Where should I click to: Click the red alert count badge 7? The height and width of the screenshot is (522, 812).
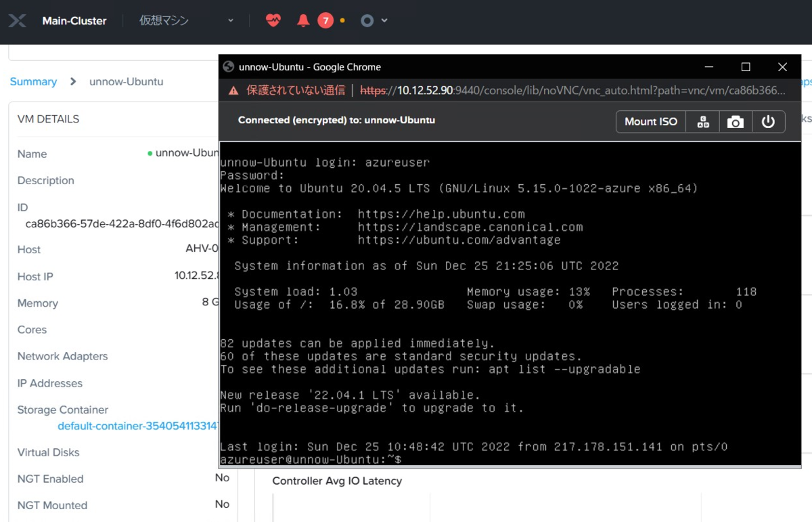point(325,20)
